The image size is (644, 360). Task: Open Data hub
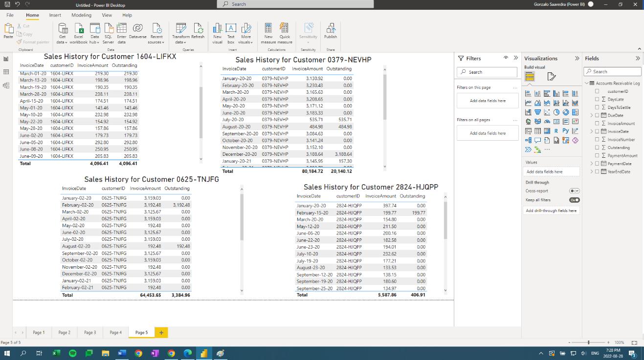point(94,33)
